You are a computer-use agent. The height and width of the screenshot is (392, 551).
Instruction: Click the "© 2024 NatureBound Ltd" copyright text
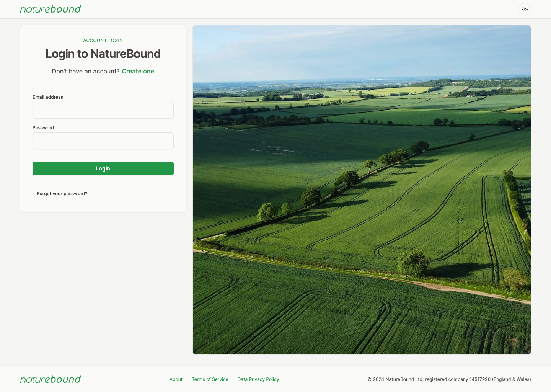click(395, 379)
